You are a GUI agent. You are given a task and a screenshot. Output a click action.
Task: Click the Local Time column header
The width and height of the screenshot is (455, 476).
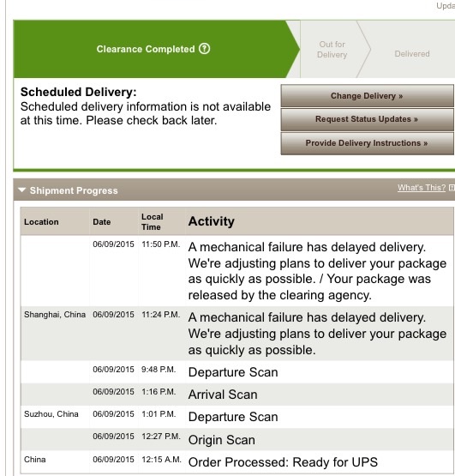point(153,222)
